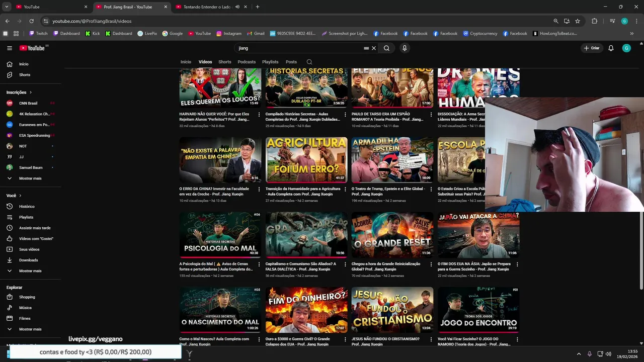The image size is (644, 362).
Task: Open the account avatar menu on YouTube
Action: coord(626,48)
